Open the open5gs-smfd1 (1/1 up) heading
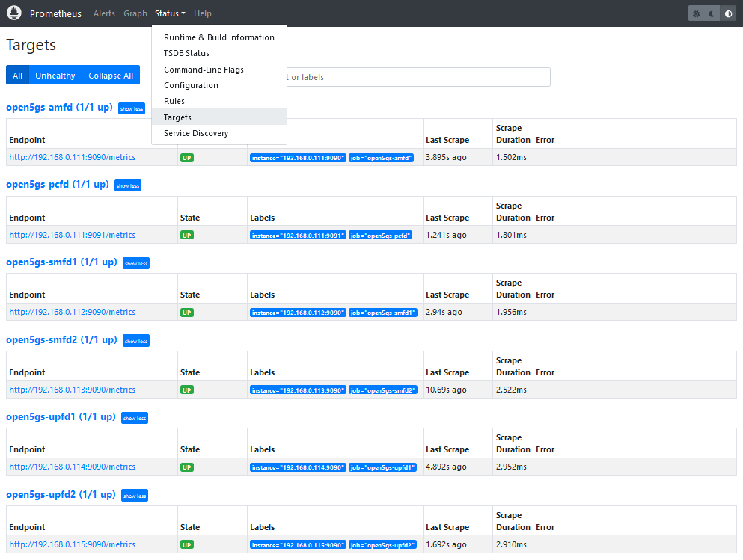This screenshot has height=560, width=743. coord(61,262)
